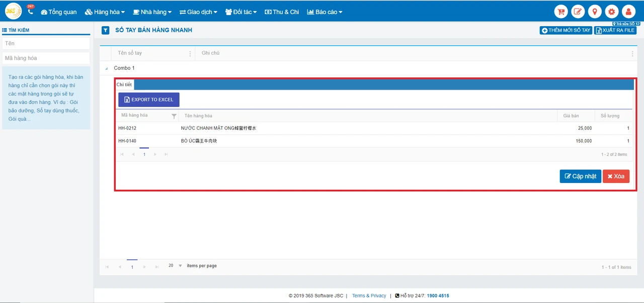This screenshot has width=644, height=303.
Task: Click the HH-0212 product code cell
Action: coord(127,129)
